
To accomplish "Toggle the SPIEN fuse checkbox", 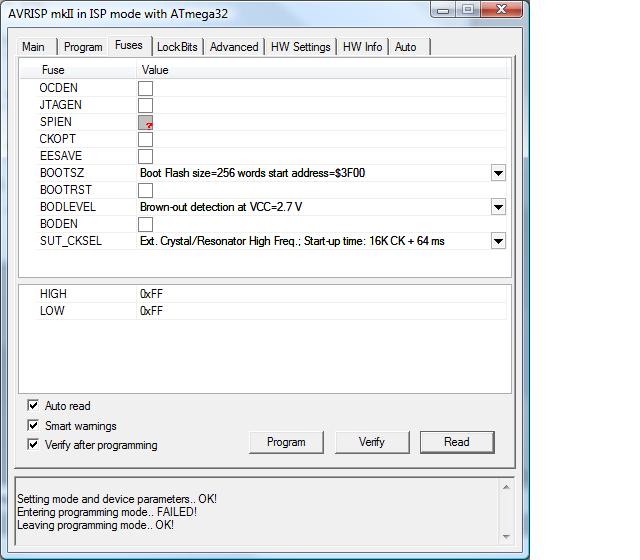I will pos(145,122).
